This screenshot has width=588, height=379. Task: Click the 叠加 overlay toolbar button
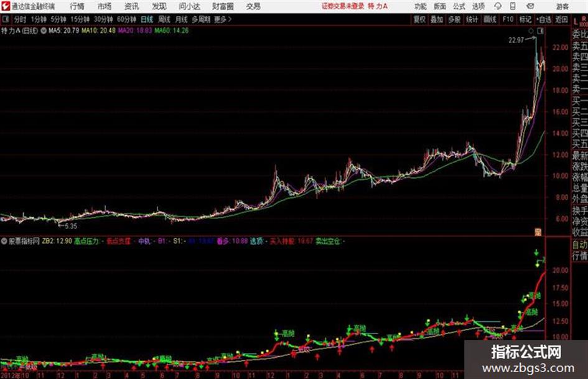(x=437, y=19)
